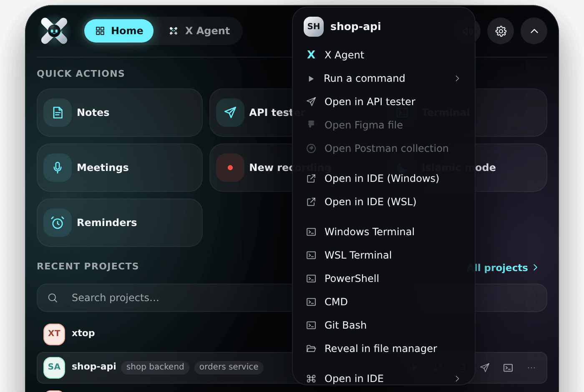Launch Git Bash from the menu

[x=384, y=325]
